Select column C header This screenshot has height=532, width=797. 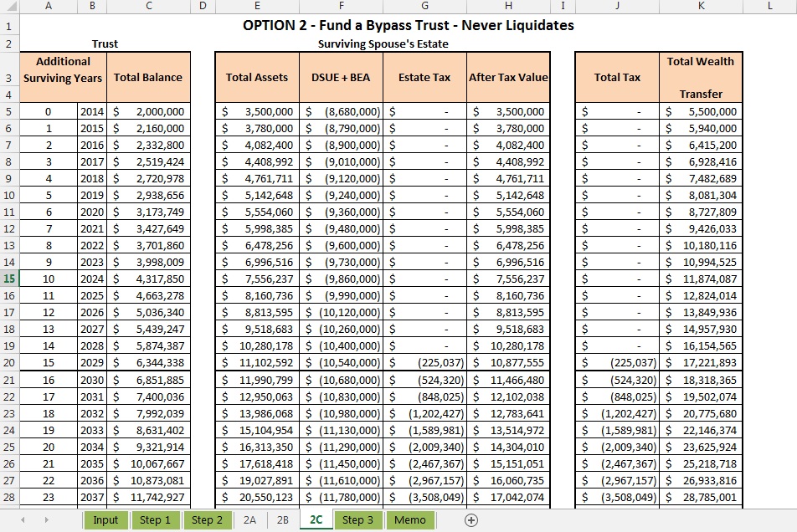148,7
